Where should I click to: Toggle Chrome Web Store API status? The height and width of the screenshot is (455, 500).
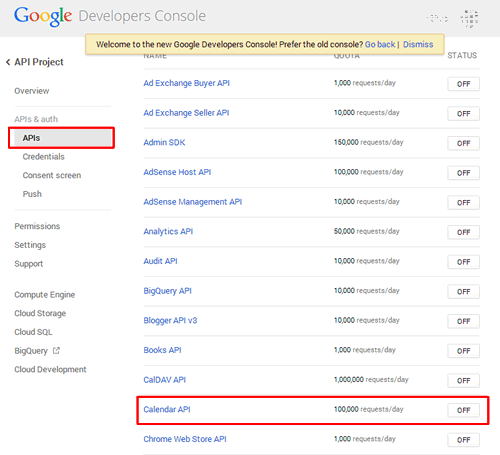(463, 440)
